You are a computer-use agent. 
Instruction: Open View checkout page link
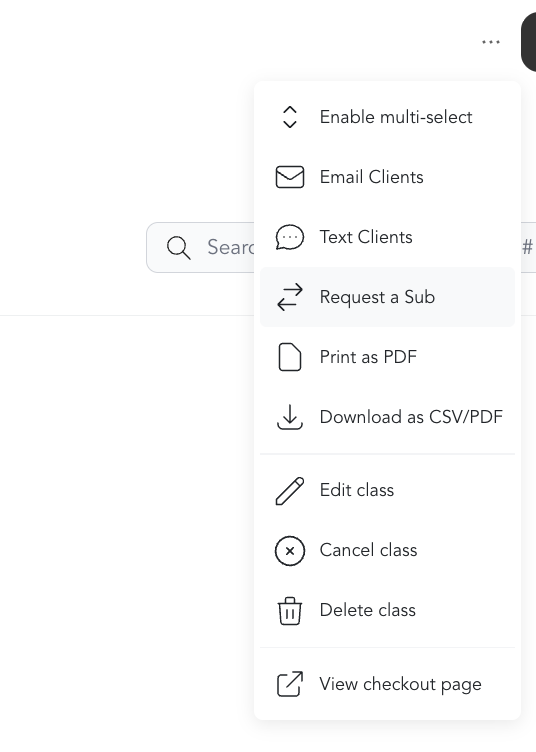tap(387, 684)
